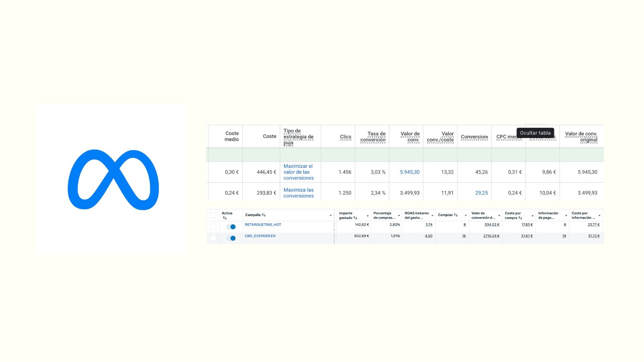Viewport: 644px width, 362px height.
Task: Open Información de pago column dropdown
Action: (566, 216)
